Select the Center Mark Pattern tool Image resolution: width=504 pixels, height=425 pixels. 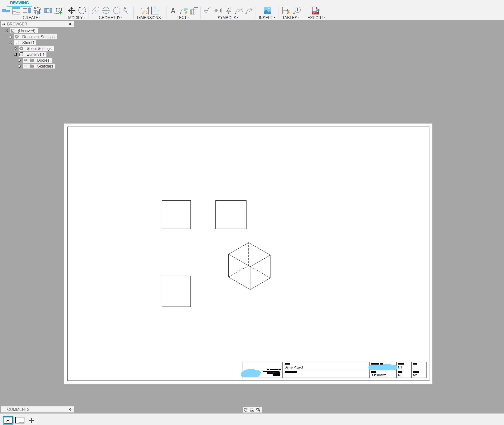click(117, 11)
